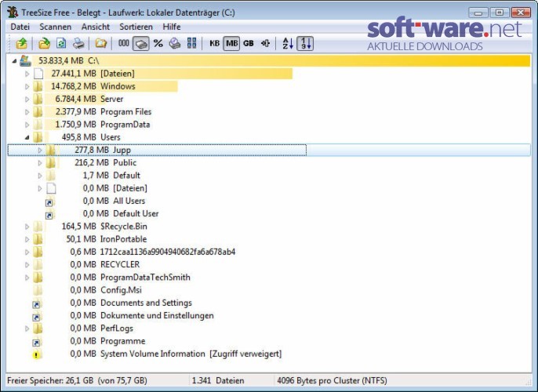The height and width of the screenshot is (392, 538).
Task: Display sizes in KB
Action: click(x=214, y=43)
